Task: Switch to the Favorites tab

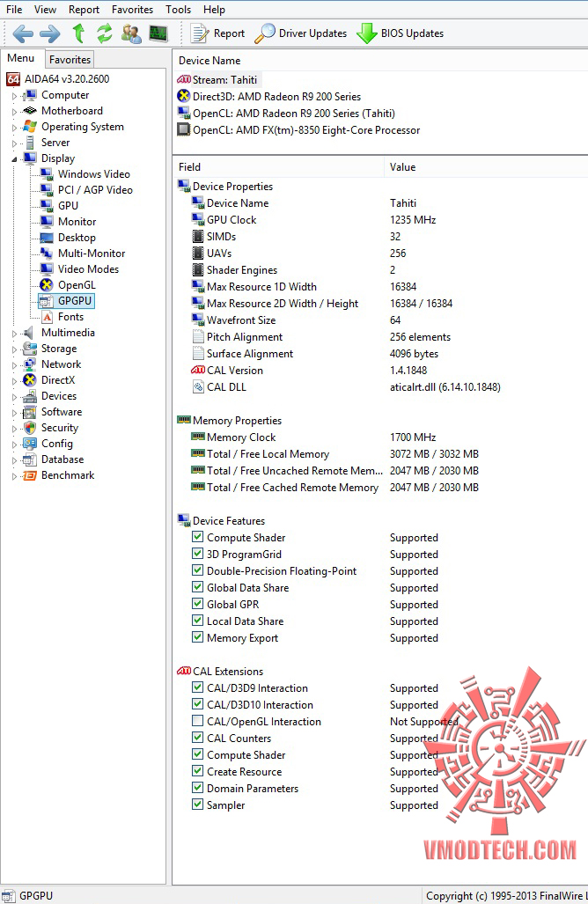Action: (x=70, y=59)
